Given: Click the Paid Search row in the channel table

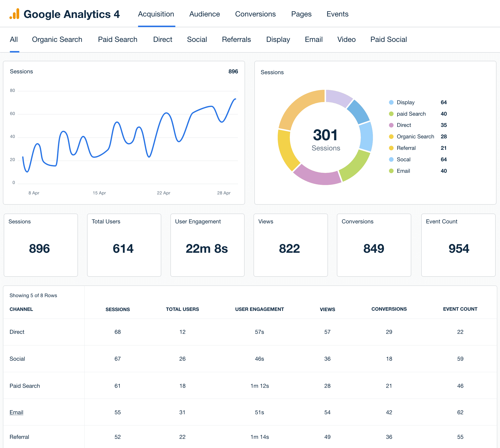Looking at the screenshot, I should point(25,386).
